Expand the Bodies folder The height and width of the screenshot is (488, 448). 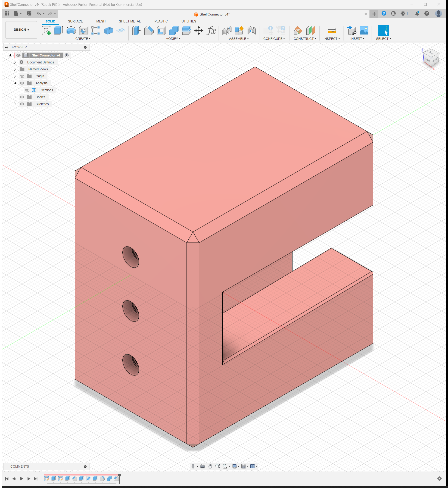(15, 97)
